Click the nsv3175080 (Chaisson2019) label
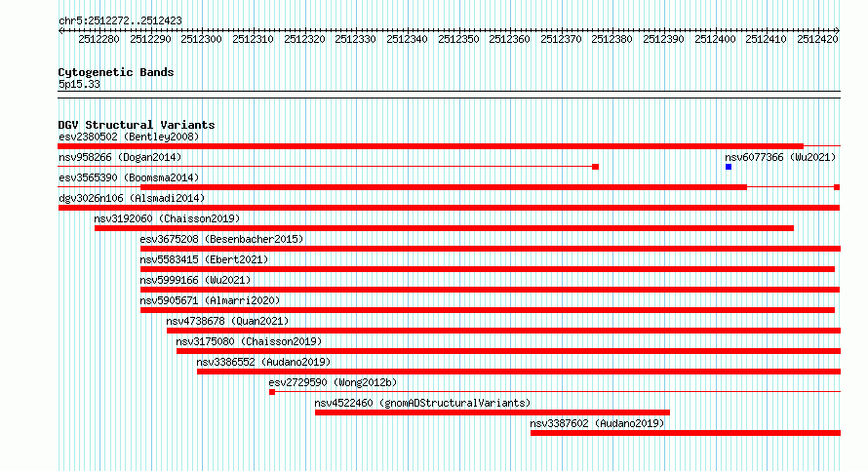Screen dimensions: 868x471 [249, 341]
